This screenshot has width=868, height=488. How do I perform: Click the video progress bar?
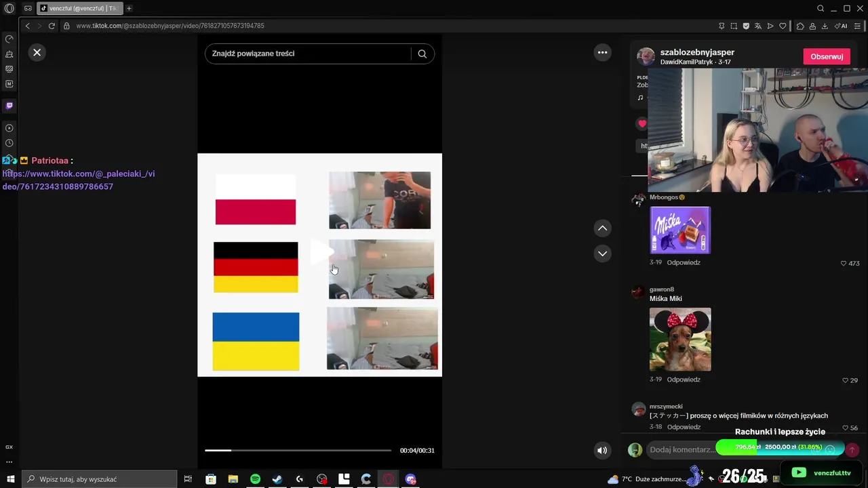click(x=298, y=450)
